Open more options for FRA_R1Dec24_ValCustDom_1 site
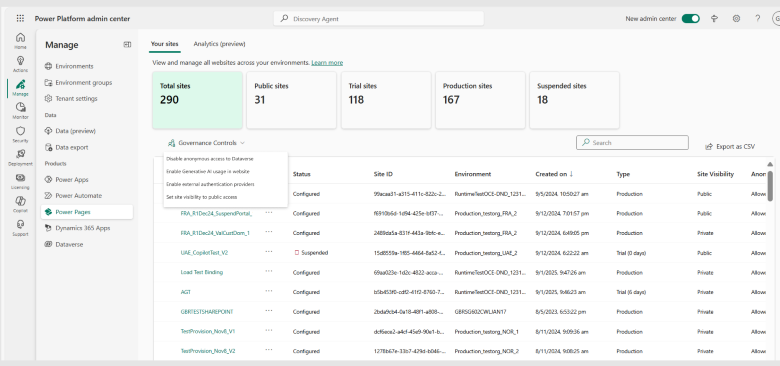This screenshot has width=780, height=366. coord(269,232)
